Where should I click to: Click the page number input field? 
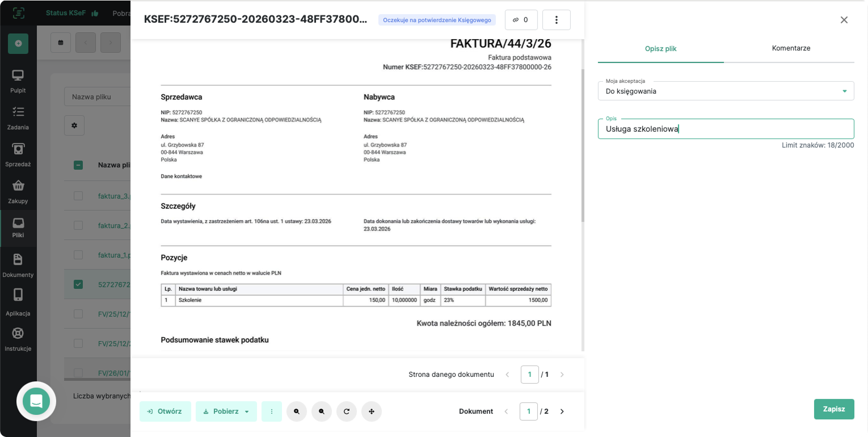(x=530, y=375)
